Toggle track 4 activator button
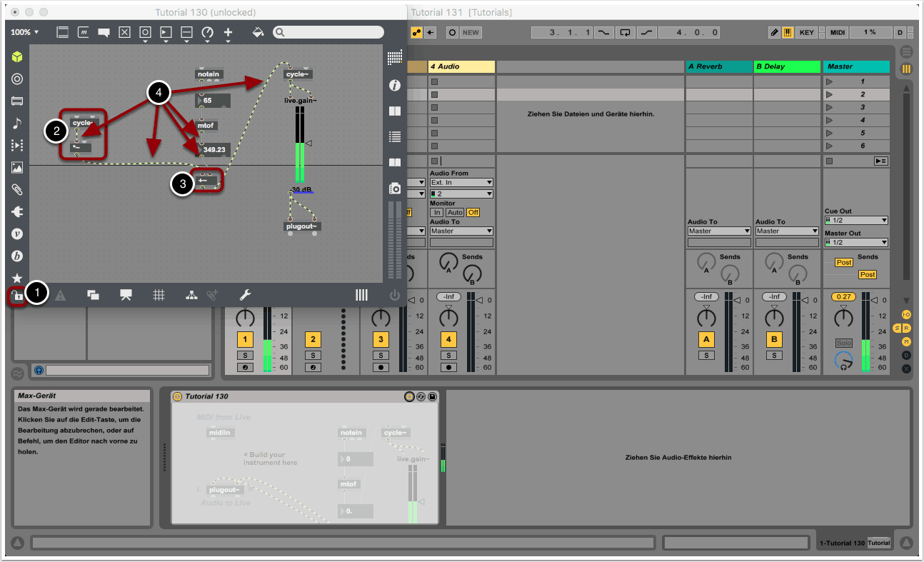 click(448, 340)
